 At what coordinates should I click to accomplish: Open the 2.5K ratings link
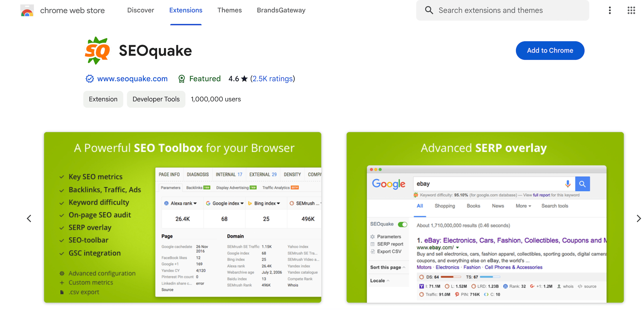pos(272,79)
